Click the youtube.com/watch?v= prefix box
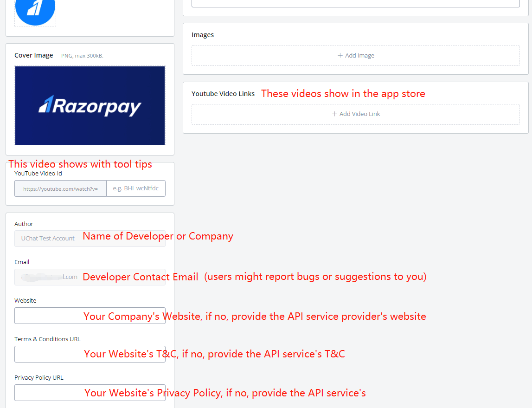 tap(60, 189)
